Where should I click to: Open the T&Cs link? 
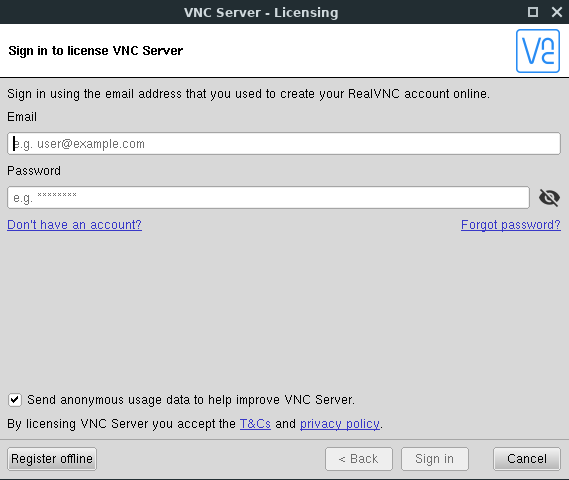[255, 424]
